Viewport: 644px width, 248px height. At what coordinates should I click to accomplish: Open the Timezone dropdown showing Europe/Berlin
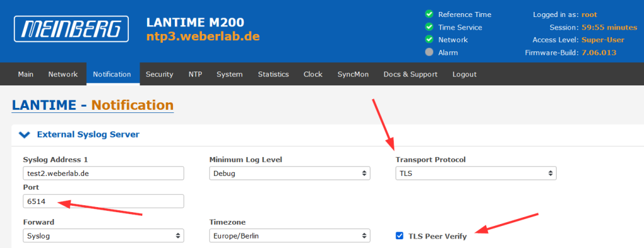[289, 235]
